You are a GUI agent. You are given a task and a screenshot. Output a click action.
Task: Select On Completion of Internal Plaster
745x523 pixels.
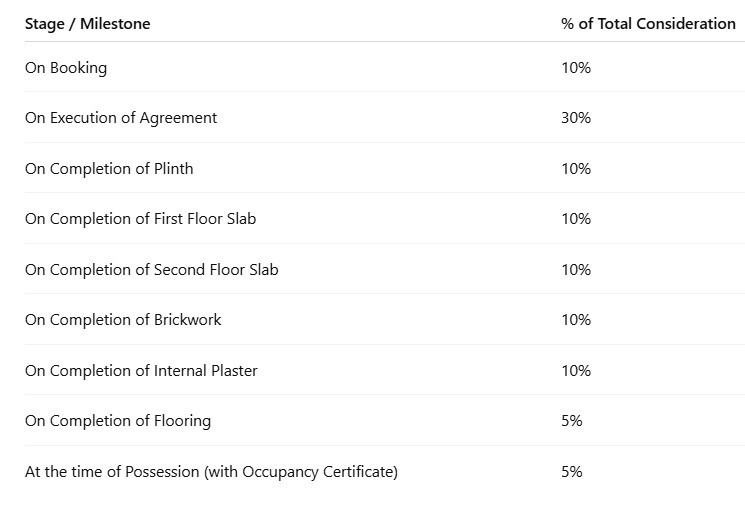click(141, 371)
